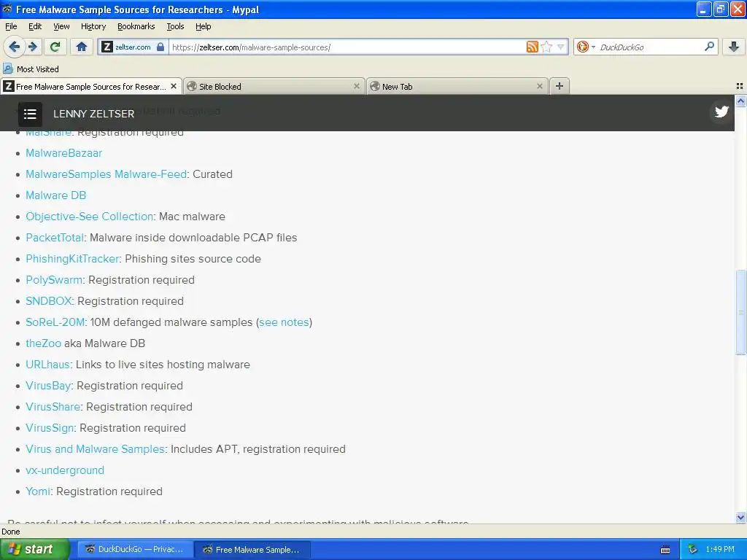Switch to DuckDuckGo taskbar window
The height and width of the screenshot is (560, 747).
pos(135,549)
